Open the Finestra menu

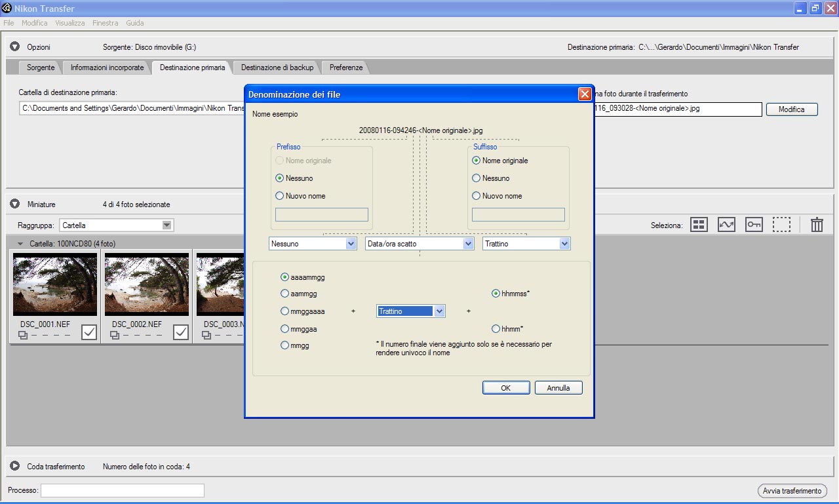[105, 23]
